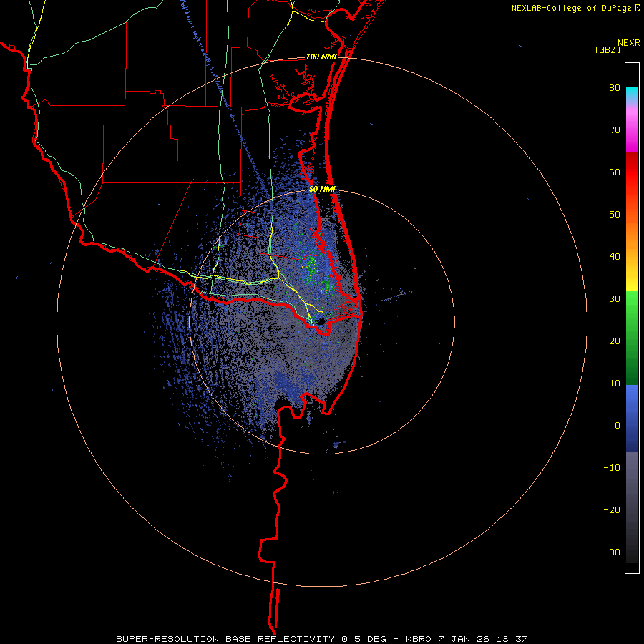Click the green reflectivity cluster north of radar
The image size is (644, 644).
pyautogui.click(x=311, y=266)
